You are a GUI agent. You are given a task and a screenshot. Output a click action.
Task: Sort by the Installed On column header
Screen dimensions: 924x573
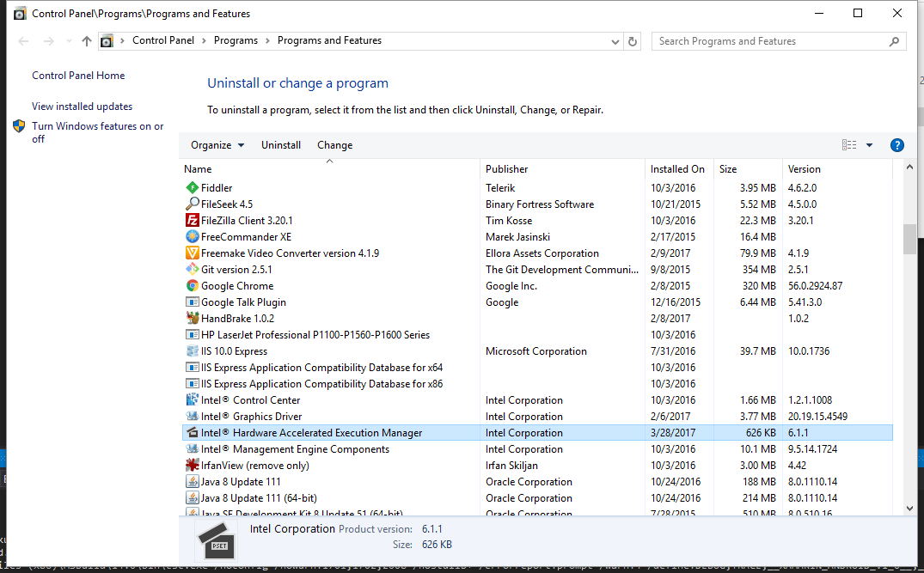point(679,169)
